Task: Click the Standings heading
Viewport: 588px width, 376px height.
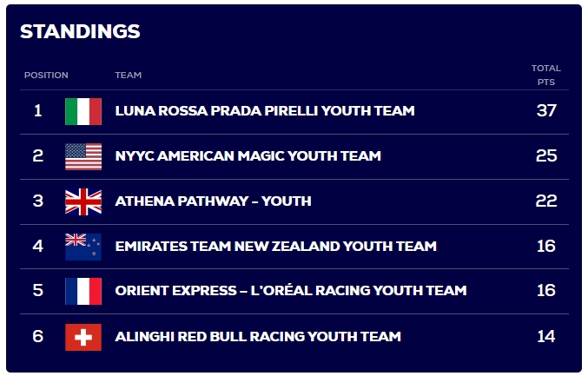Action: point(80,31)
